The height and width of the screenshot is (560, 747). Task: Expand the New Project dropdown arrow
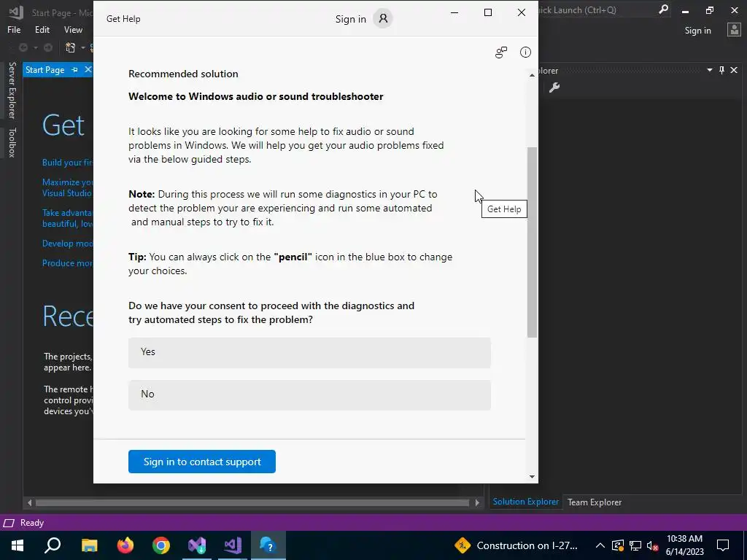point(83,47)
